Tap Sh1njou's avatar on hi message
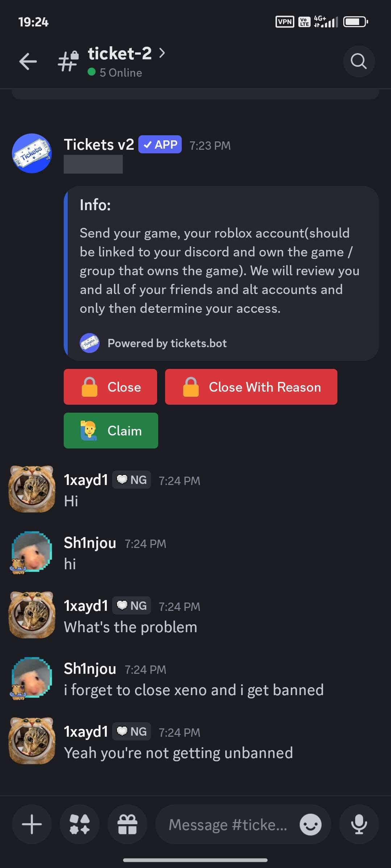 click(31, 552)
